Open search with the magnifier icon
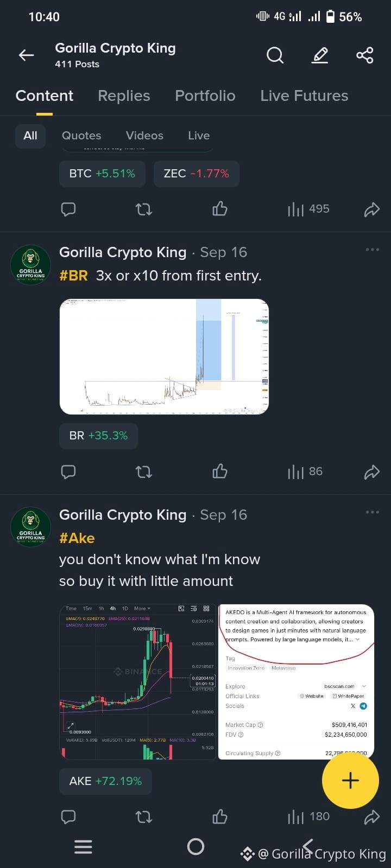Viewport: 391px width, 868px height. [275, 55]
